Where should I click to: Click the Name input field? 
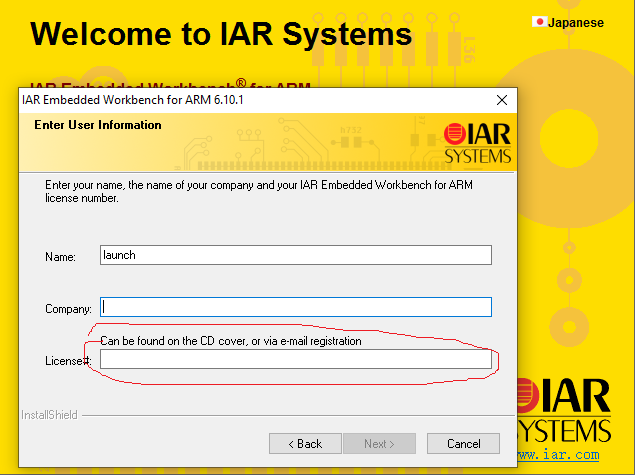pos(296,255)
